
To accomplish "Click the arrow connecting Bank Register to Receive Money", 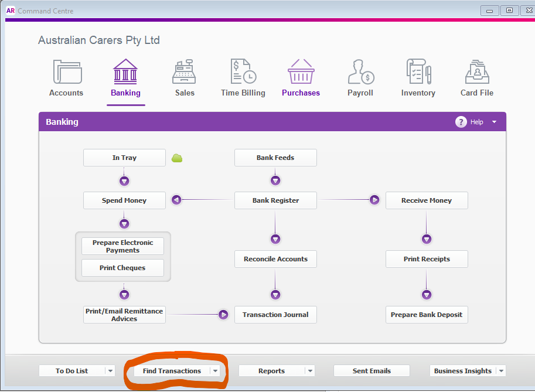I will [374, 200].
